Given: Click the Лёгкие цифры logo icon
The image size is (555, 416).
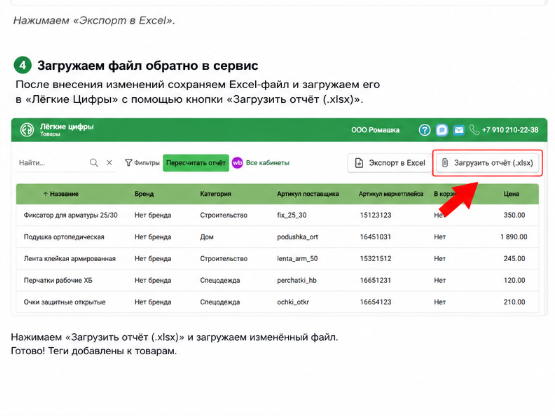Looking at the screenshot, I should [27, 130].
